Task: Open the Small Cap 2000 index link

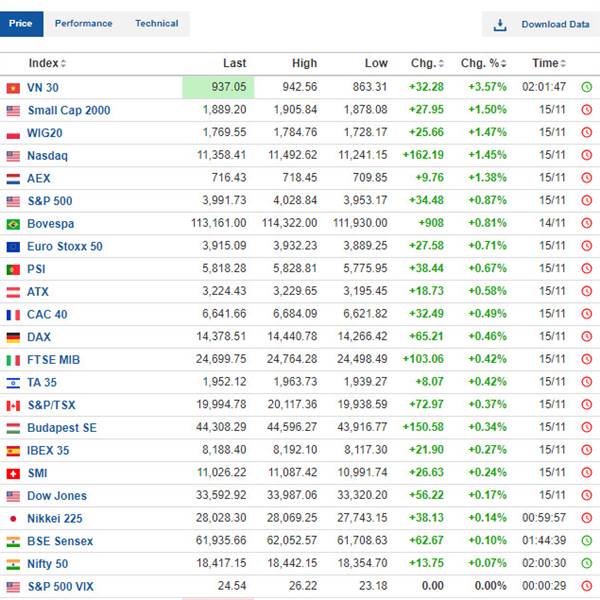Action: pos(69,110)
